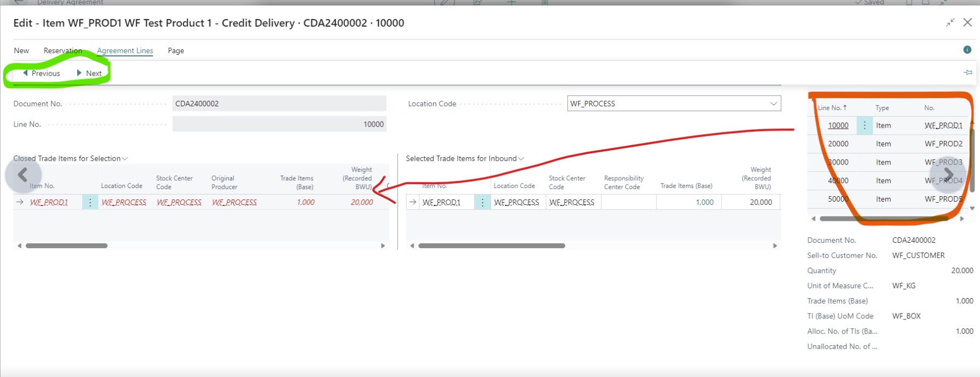Open row menu in Closed Trade Items
This screenshot has width=980, height=377.
click(x=90, y=203)
